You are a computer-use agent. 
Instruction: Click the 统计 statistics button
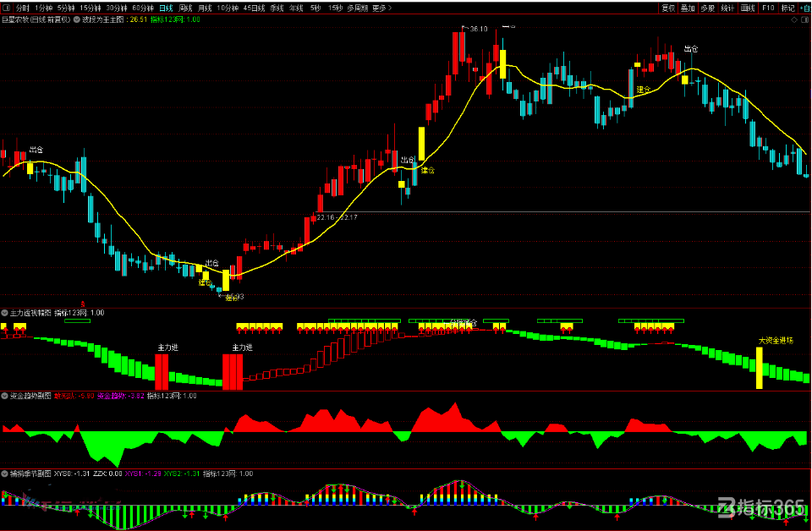pos(727,8)
